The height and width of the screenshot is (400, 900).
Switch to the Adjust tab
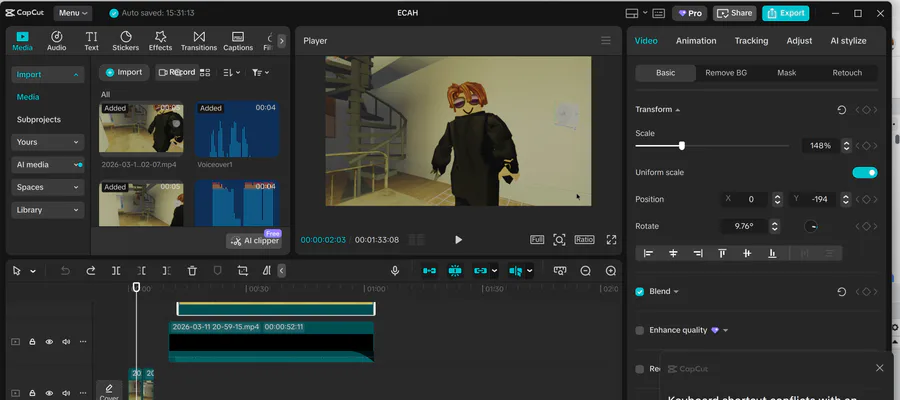point(799,41)
